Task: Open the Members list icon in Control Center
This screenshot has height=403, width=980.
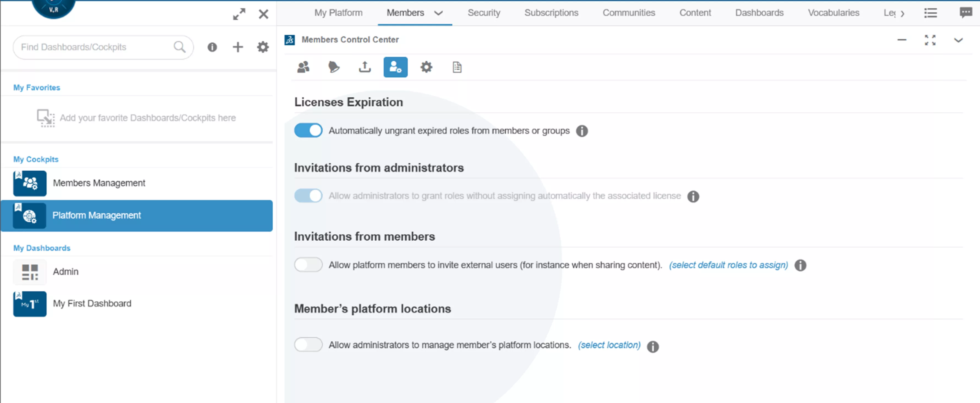Action: pos(304,67)
